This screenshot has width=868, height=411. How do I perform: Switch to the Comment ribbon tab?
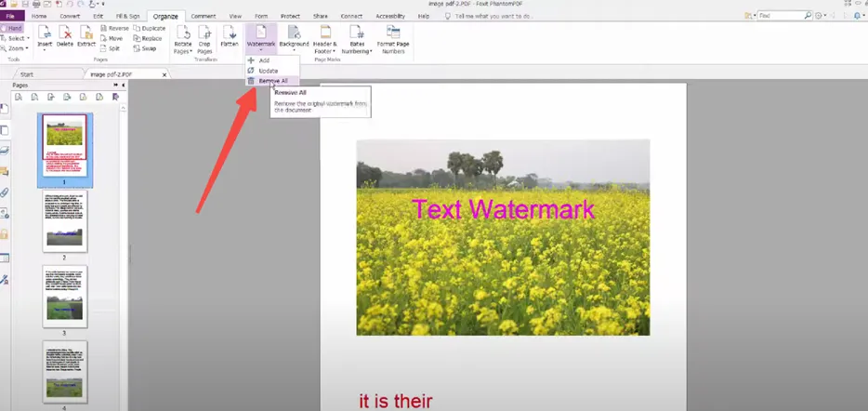(204, 16)
